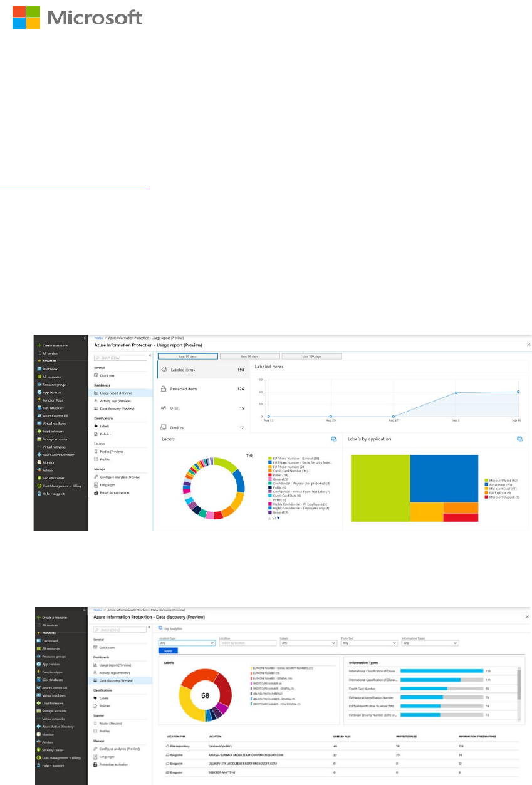This screenshot has height=785, width=532.
Task: Select the Labeled items tile
Action: click(203, 370)
